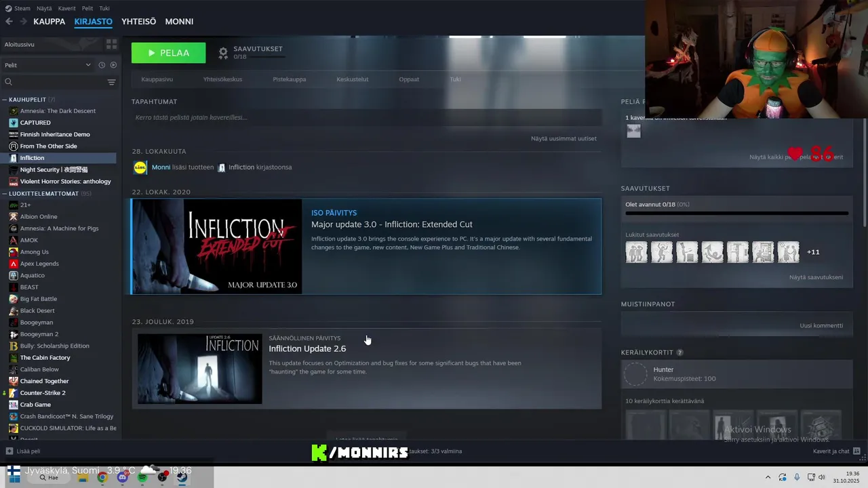Open Yhteisökeskus game sub-tab

[x=222, y=79]
